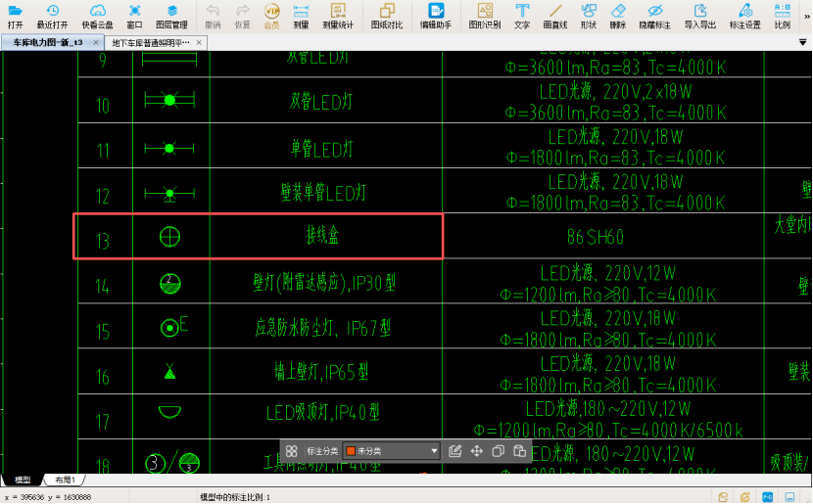Close the 车库电力图-新_t3 tab
This screenshot has height=504, width=813.
95,42
